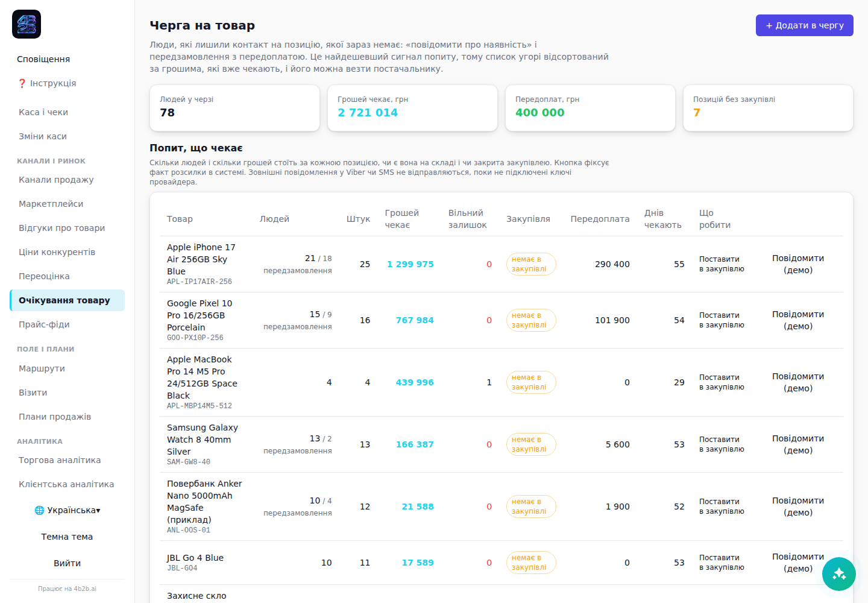Click Поставити в закупівлю for iPhone 17 Air
Image resolution: width=868 pixels, height=603 pixels.
[x=722, y=264]
